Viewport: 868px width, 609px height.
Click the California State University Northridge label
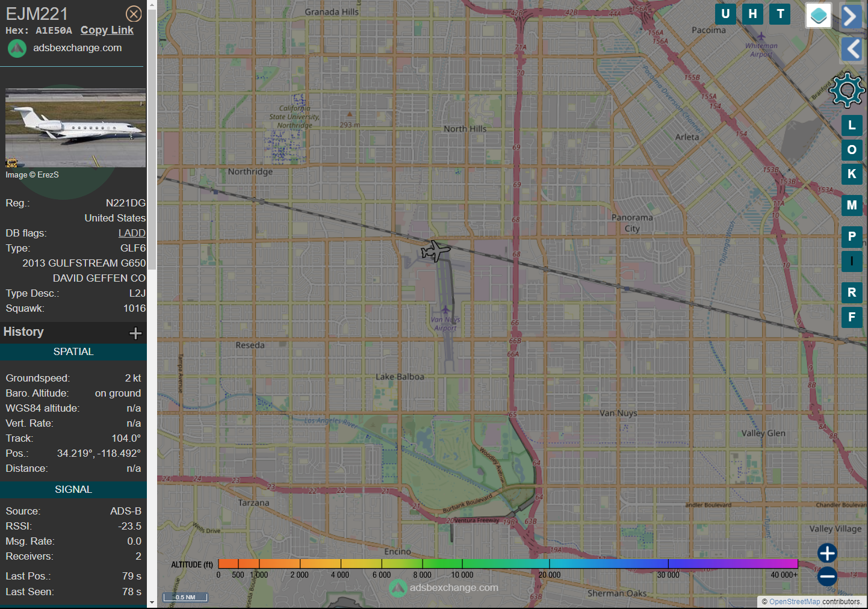[294, 117]
